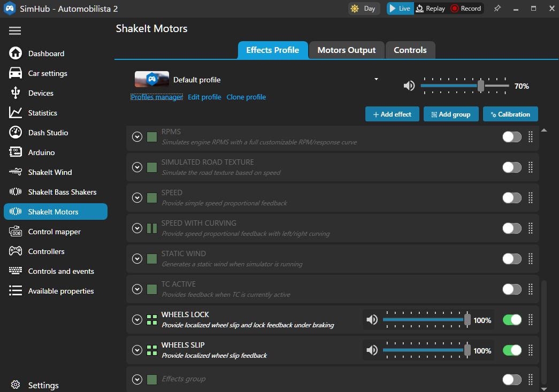Click the Controllers gamepad icon

tap(16, 251)
